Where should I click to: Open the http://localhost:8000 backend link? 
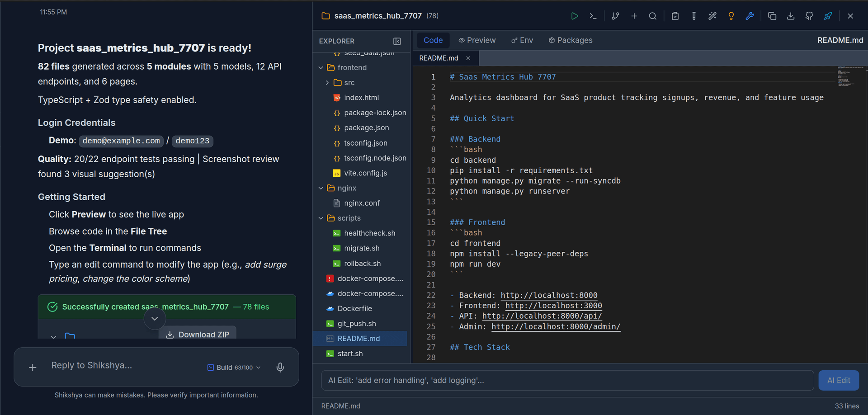coord(549,295)
